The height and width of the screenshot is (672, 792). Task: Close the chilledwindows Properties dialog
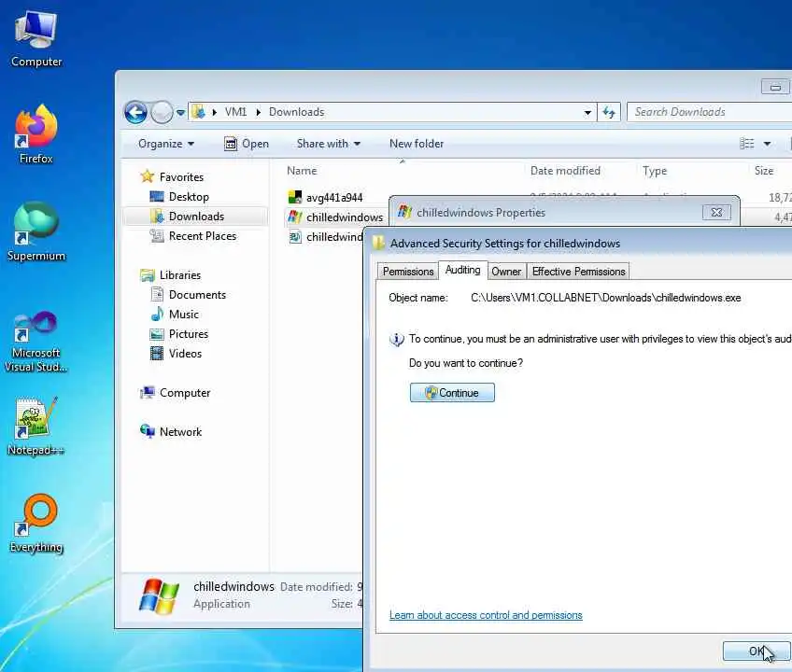pos(716,212)
